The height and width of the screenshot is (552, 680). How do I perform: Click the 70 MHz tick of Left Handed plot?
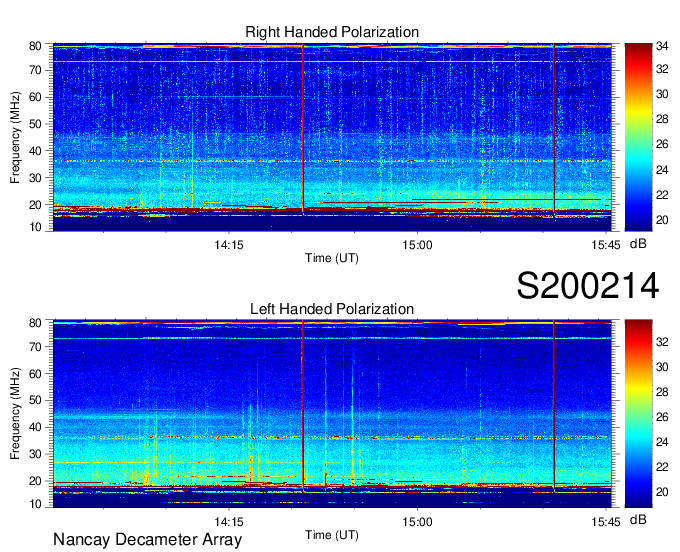click(35, 346)
